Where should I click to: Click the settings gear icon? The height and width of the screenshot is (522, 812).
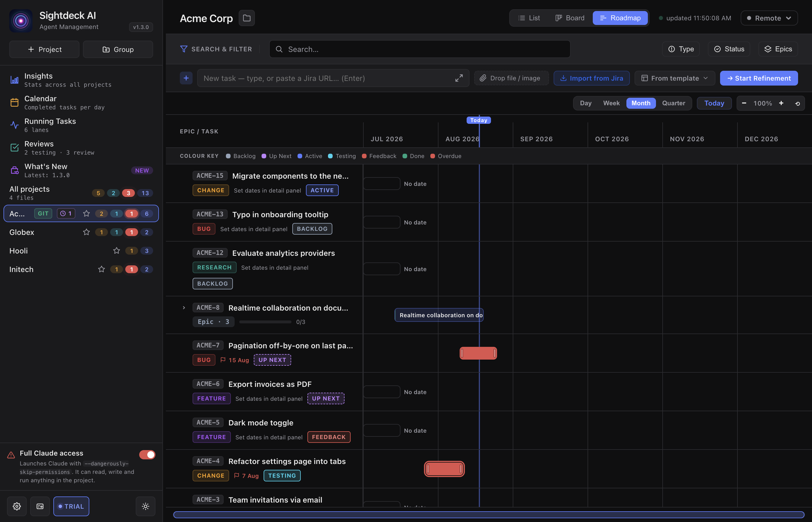pyautogui.click(x=17, y=506)
